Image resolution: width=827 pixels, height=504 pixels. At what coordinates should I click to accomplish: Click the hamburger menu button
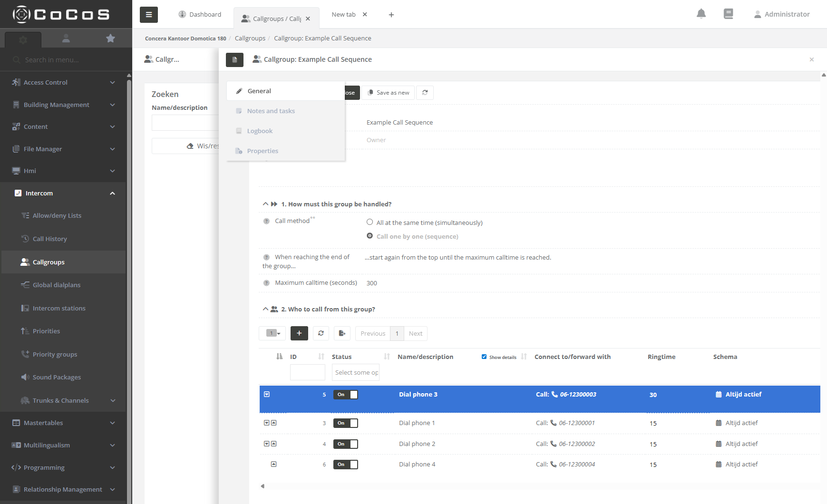[x=148, y=15]
